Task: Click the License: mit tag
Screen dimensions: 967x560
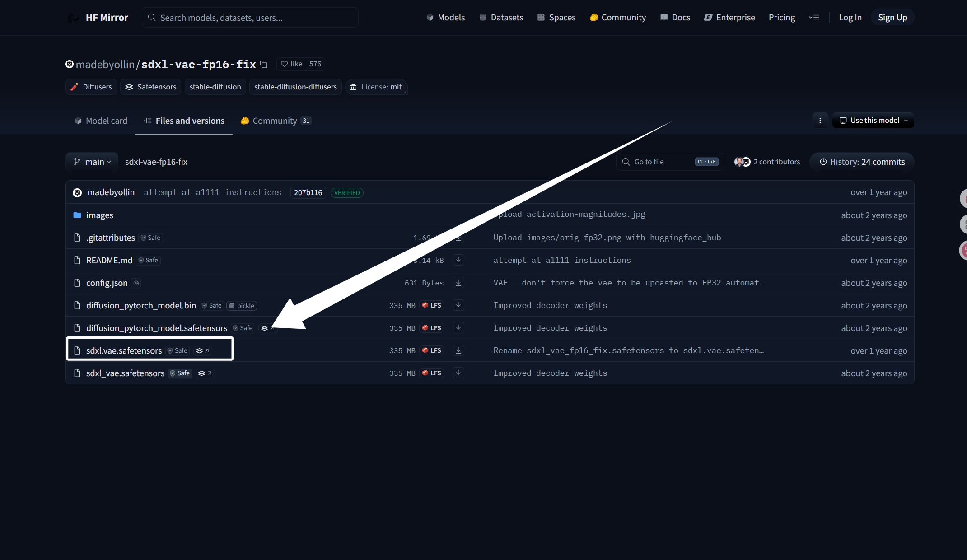Action: pyautogui.click(x=376, y=87)
